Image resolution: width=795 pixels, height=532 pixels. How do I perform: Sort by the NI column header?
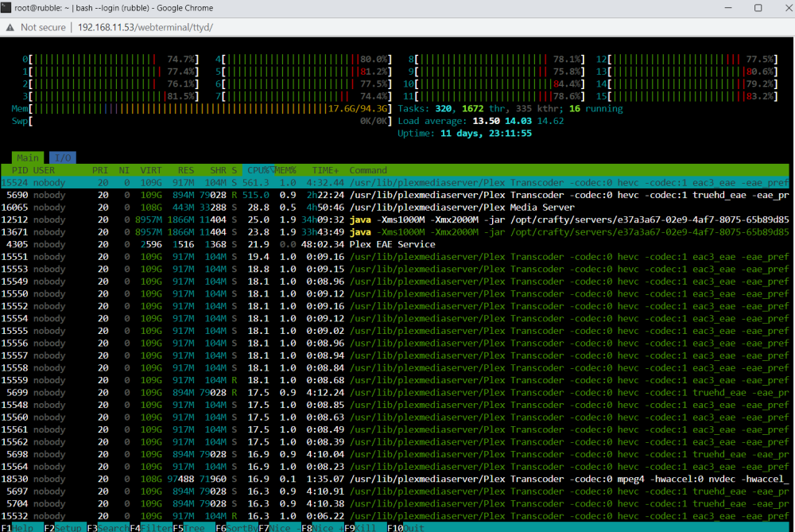pyautogui.click(x=124, y=170)
